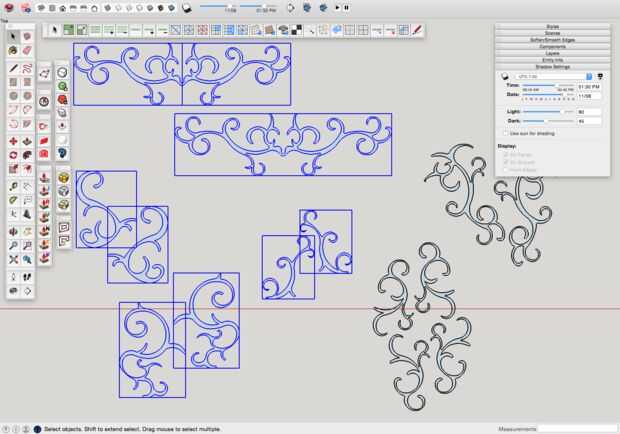Click the Section Plane tool

[27, 291]
